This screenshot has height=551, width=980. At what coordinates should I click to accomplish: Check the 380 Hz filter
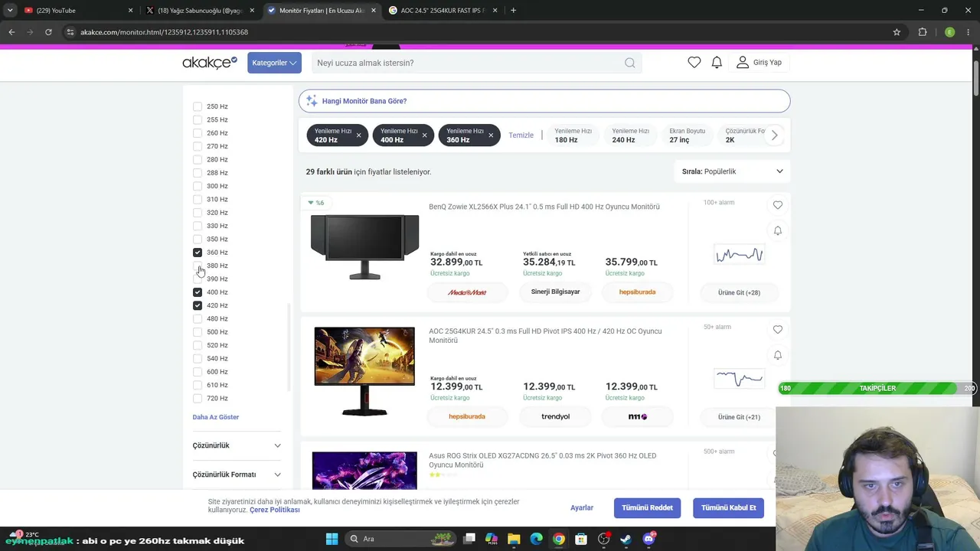pos(198,266)
